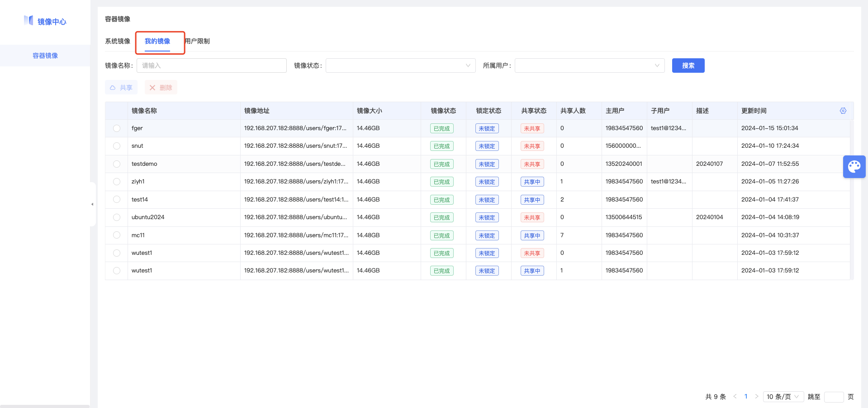Open 容器镜像 in the sidebar menu
The width and height of the screenshot is (868, 408).
click(x=45, y=56)
